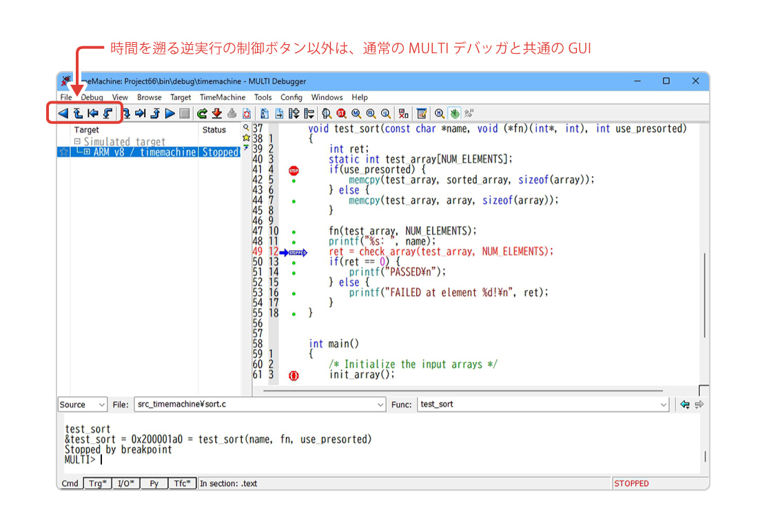Open the Func dropdown showing test_sort
Viewport: 758px width, 532px height.
click(x=543, y=405)
